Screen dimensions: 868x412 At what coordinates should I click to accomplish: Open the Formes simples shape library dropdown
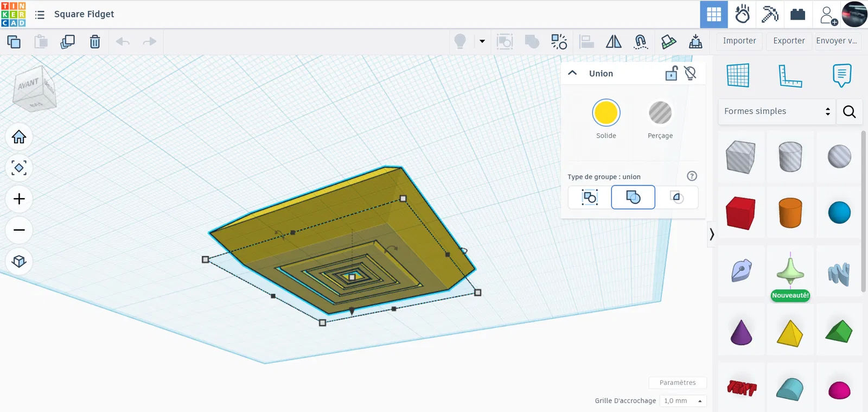coord(776,111)
